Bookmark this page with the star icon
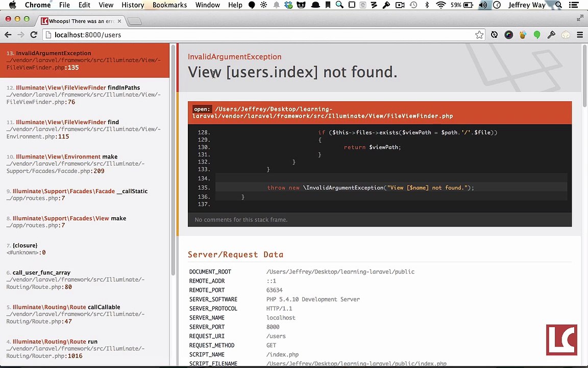The width and height of the screenshot is (588, 368). pyautogui.click(x=479, y=35)
